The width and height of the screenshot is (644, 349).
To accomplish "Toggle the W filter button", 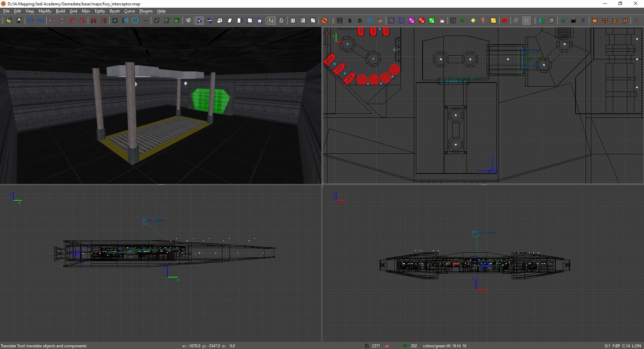I will tap(340, 20).
